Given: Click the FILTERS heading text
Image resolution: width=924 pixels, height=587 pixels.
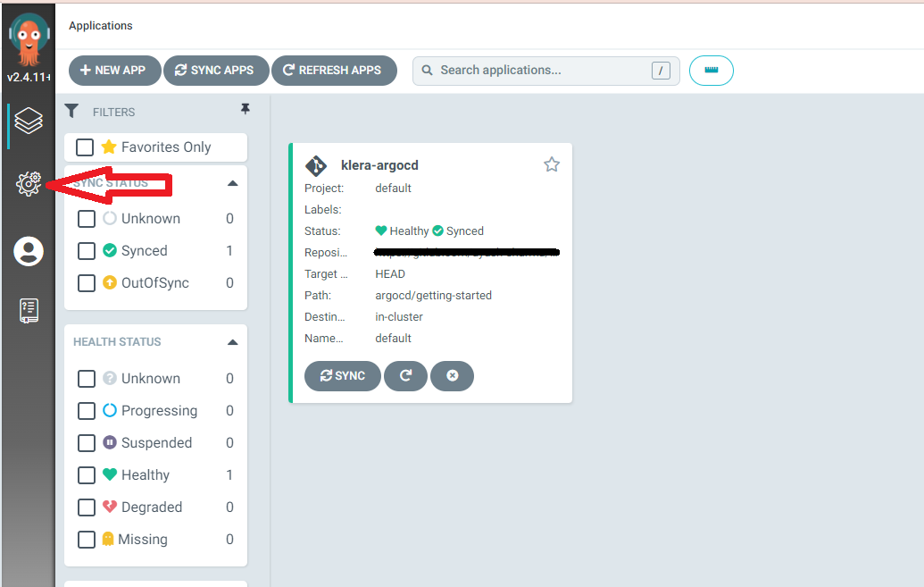Looking at the screenshot, I should tap(113, 112).
